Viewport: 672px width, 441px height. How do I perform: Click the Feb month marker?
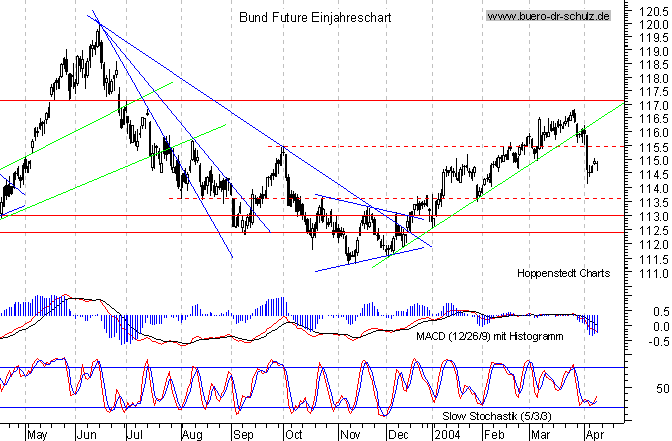point(493,434)
